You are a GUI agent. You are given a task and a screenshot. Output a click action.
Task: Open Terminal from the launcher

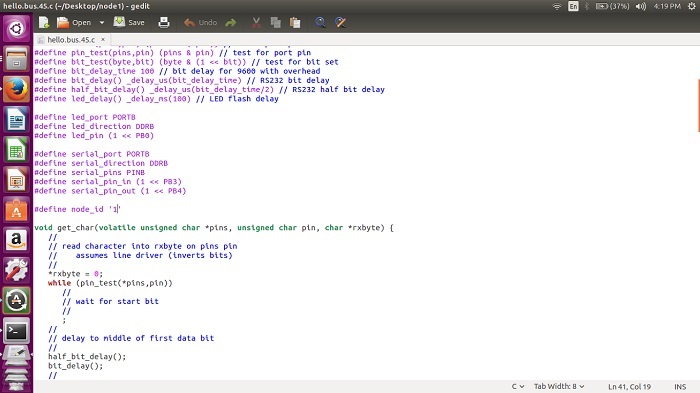click(x=17, y=331)
